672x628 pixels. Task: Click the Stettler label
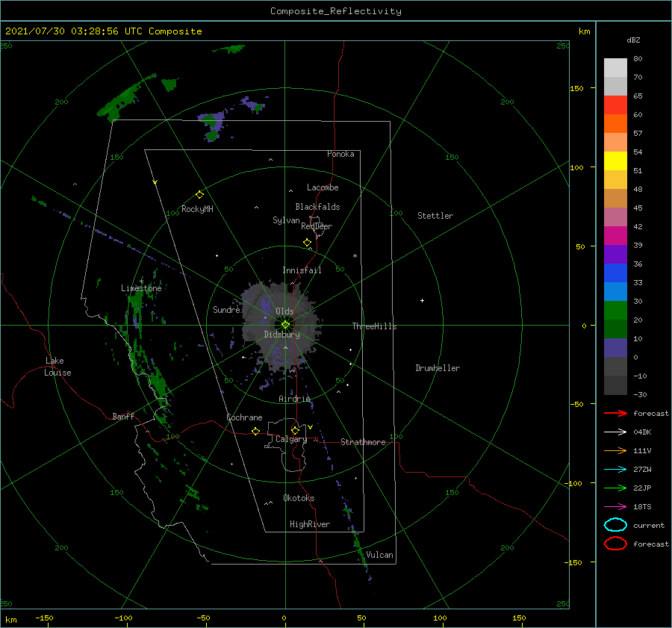tap(435, 216)
